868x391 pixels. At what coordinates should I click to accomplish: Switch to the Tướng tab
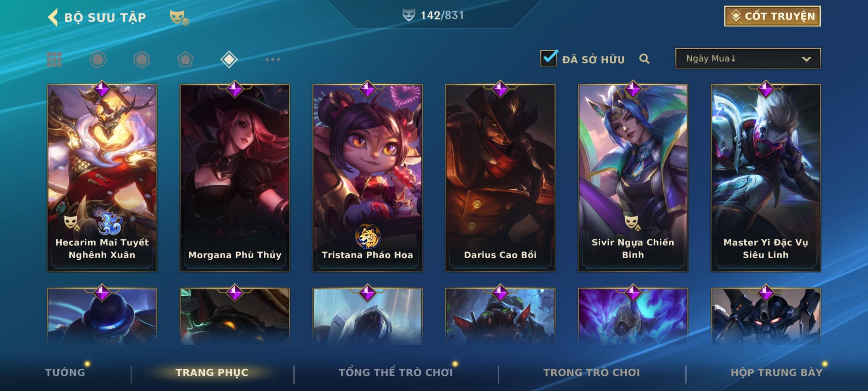65,373
